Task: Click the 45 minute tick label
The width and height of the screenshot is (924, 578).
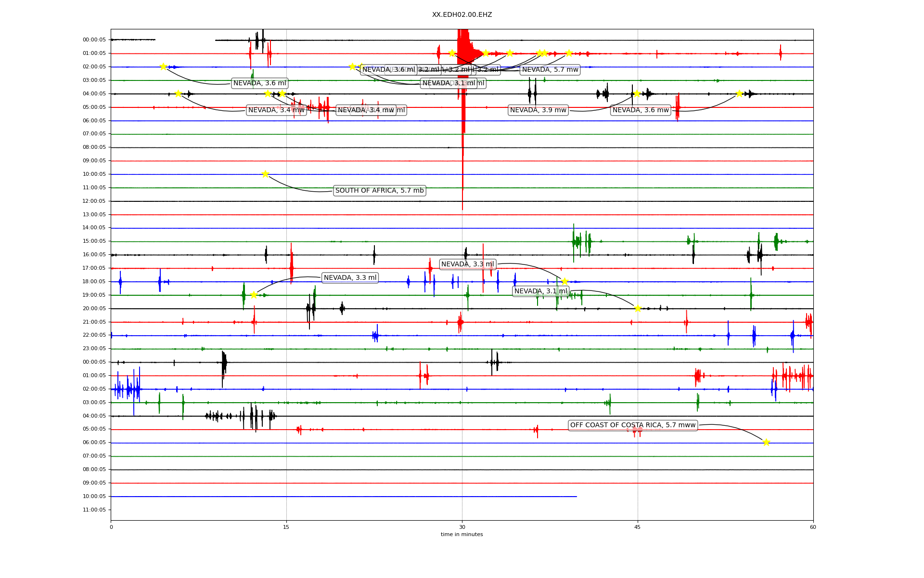Action: 638,527
